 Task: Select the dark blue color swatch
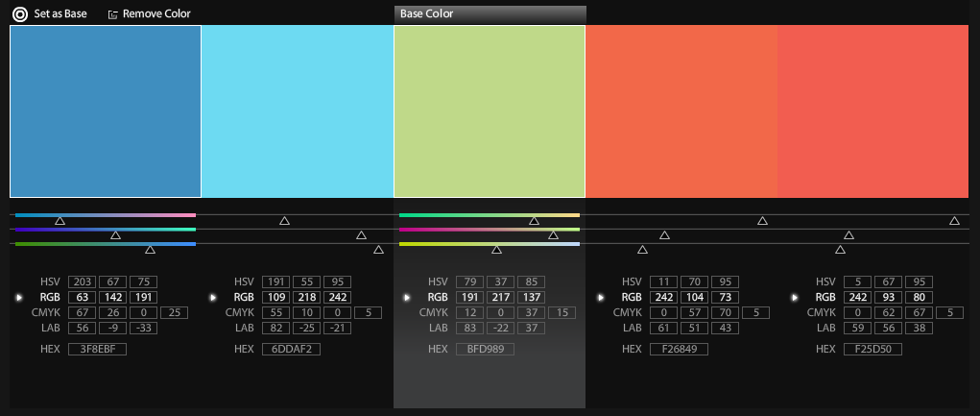click(106, 110)
